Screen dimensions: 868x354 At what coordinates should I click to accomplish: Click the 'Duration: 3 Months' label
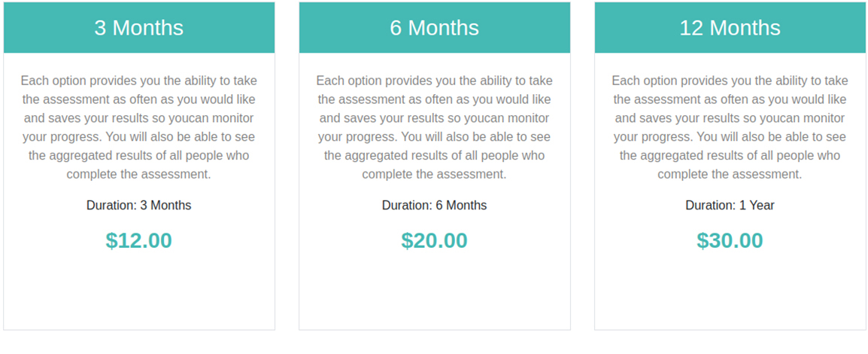click(x=139, y=206)
